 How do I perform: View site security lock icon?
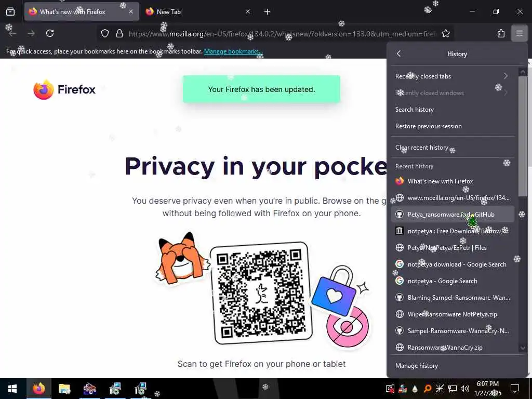(119, 33)
